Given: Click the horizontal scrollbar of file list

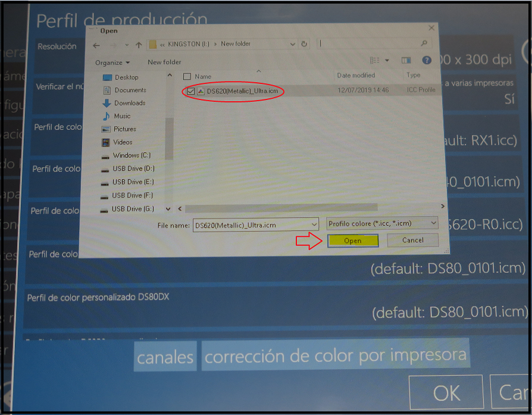Looking at the screenshot, I should (x=280, y=207).
